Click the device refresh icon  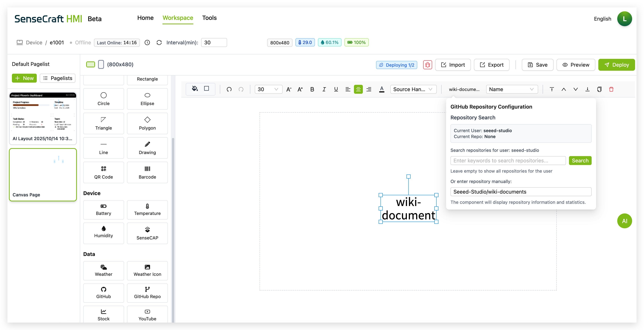coord(159,43)
